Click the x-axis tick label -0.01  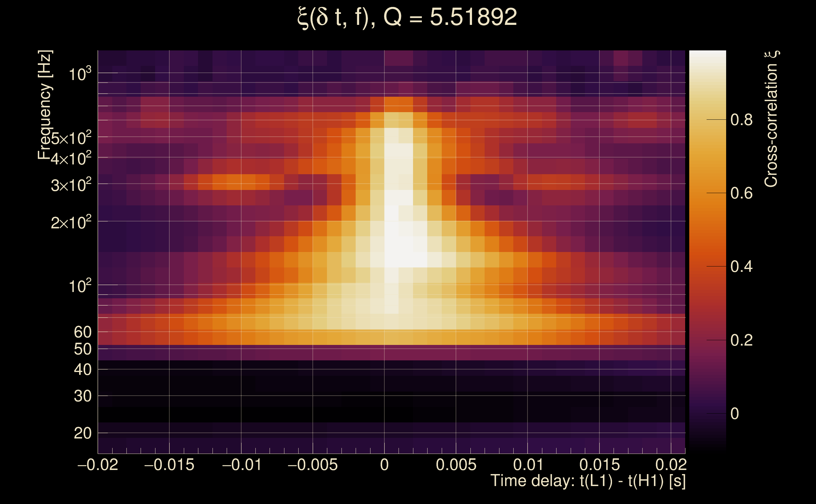click(242, 465)
